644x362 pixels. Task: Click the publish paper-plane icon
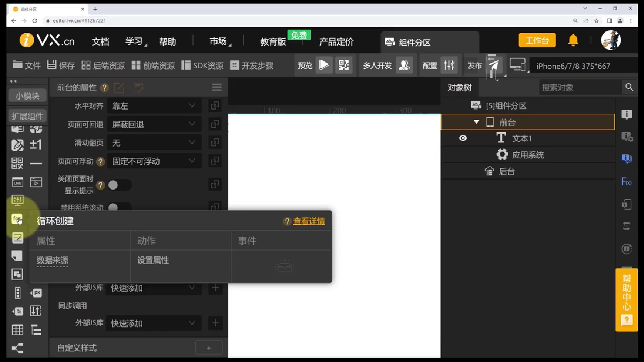494,66
